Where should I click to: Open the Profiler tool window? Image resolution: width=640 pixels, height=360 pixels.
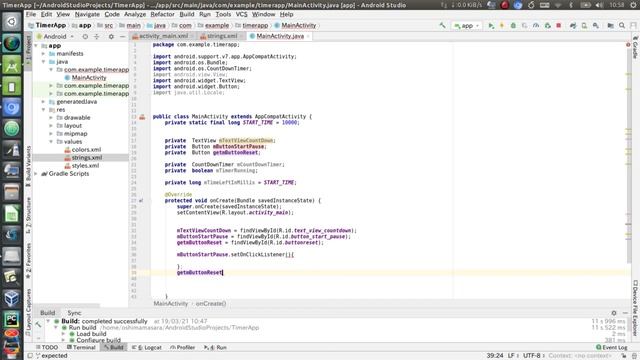pyautogui.click(x=182, y=347)
